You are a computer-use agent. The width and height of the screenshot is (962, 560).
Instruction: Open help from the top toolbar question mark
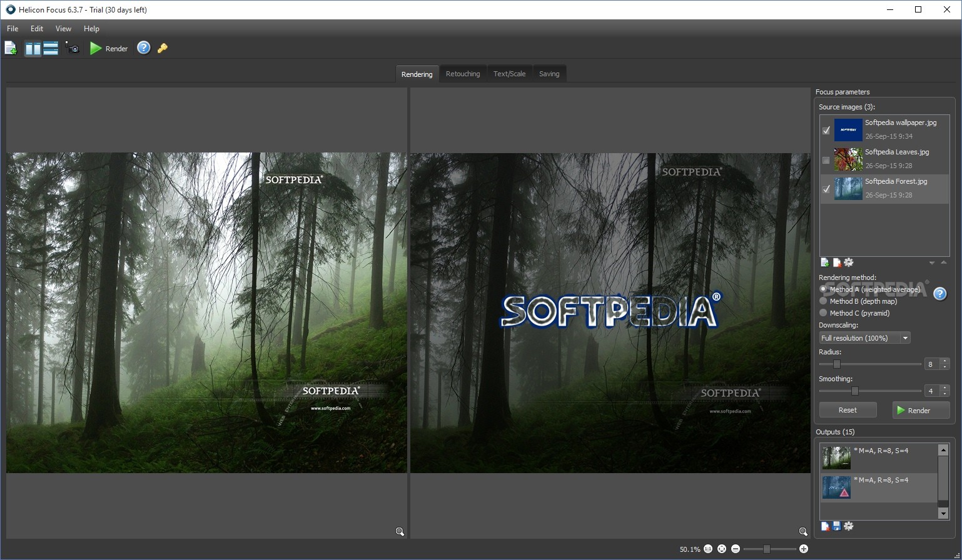tap(144, 47)
